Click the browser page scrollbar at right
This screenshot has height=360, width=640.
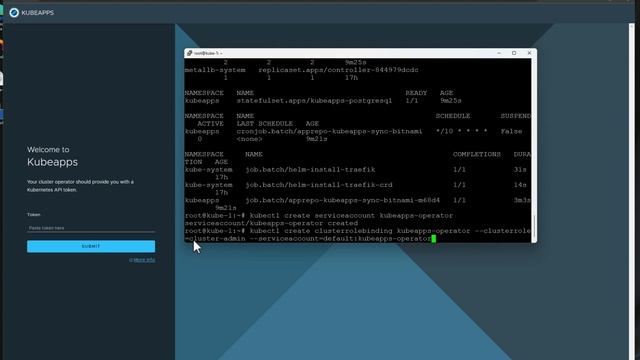pyautogui.click(x=631, y=192)
